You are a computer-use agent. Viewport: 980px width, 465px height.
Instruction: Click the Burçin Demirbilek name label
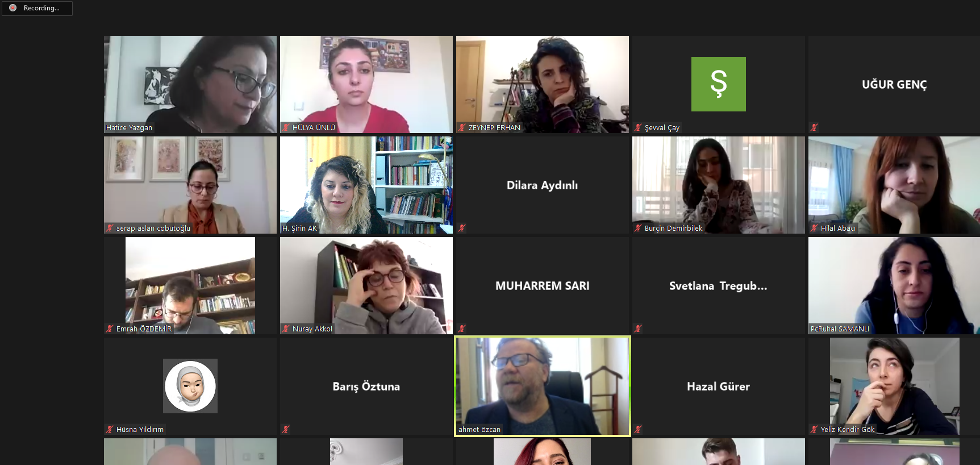pos(674,228)
